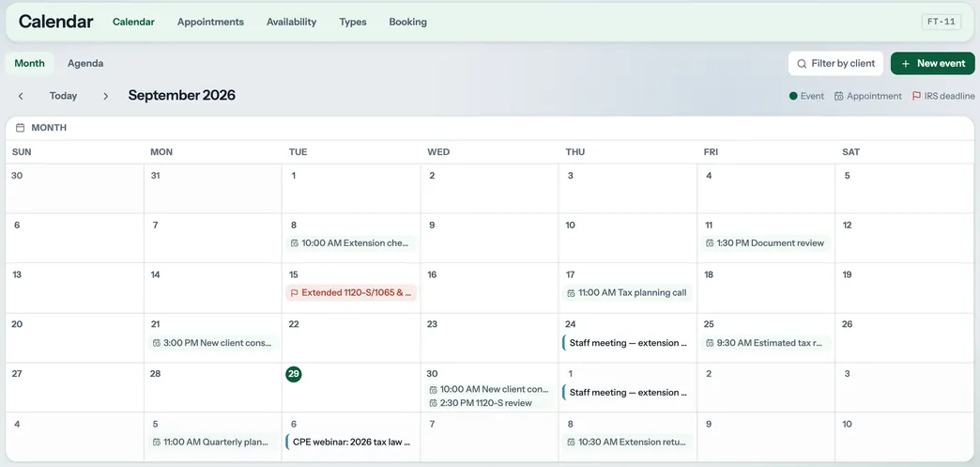Go to the previous month arrow
Viewport: 980px width, 467px height.
(x=21, y=96)
